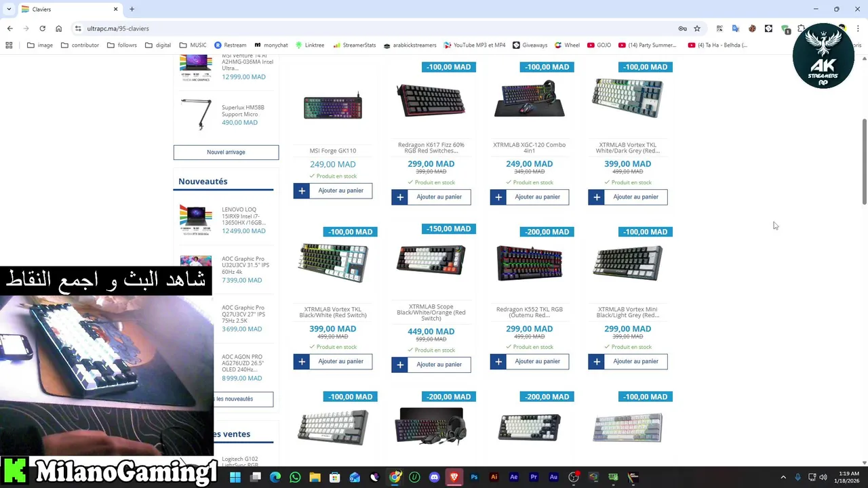The width and height of the screenshot is (868, 488).
Task: Open the StreamerStats bookmark
Action: [x=354, y=45]
